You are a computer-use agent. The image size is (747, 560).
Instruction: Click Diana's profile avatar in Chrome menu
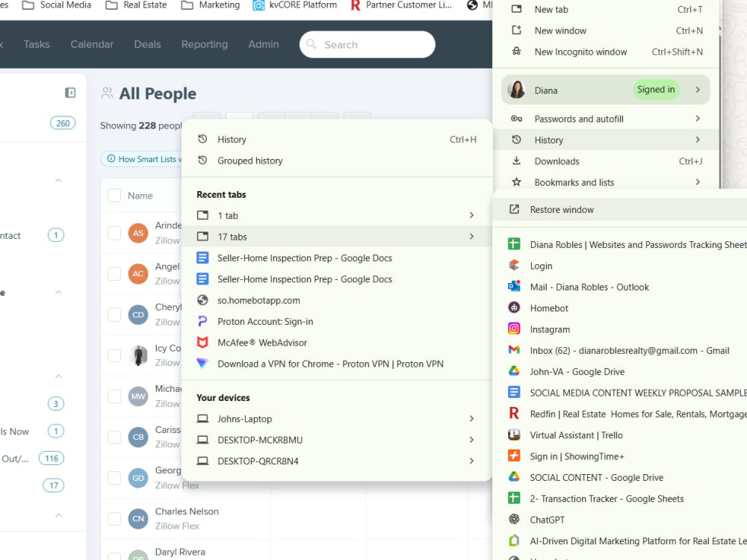point(516,90)
